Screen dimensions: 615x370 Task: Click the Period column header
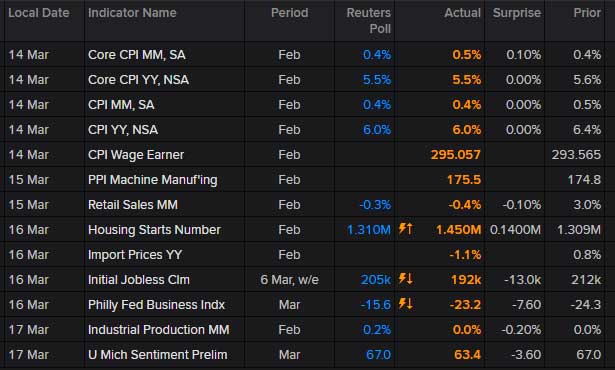coord(289,13)
